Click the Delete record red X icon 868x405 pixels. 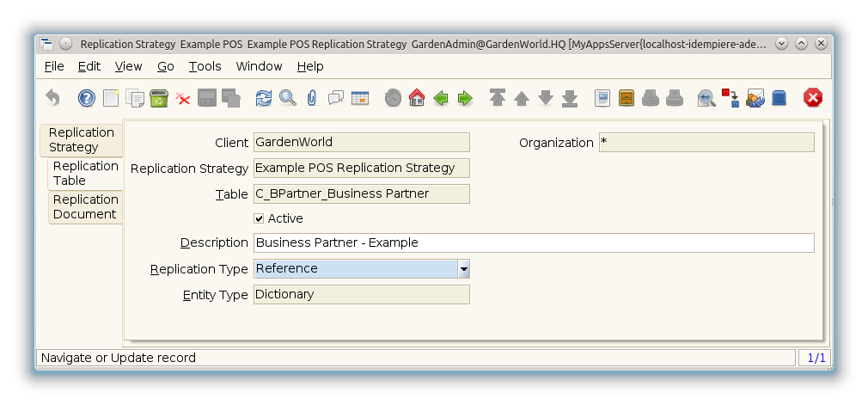click(183, 99)
